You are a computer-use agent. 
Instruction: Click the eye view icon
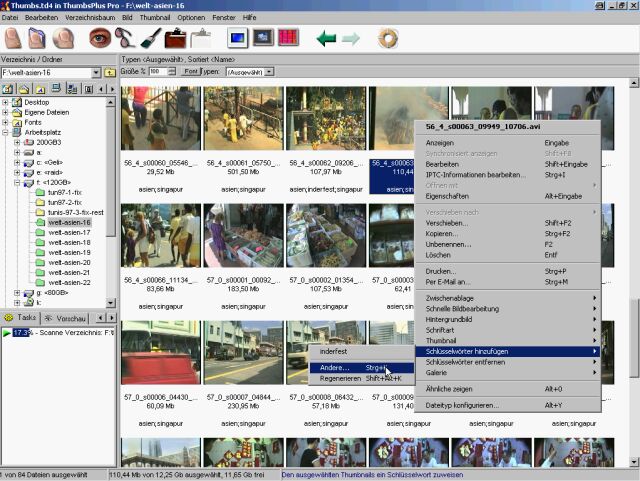[100, 38]
